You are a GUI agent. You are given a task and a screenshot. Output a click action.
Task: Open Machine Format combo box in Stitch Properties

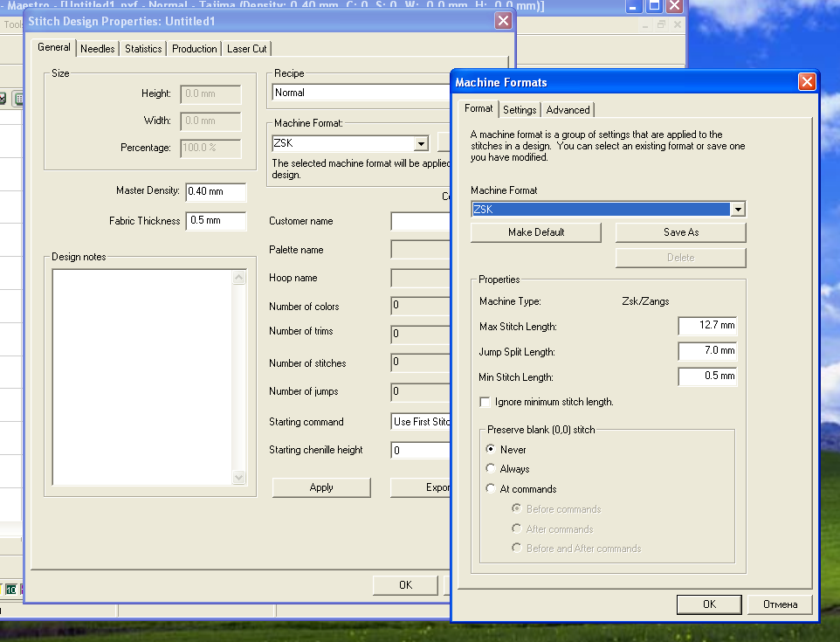tap(421, 143)
